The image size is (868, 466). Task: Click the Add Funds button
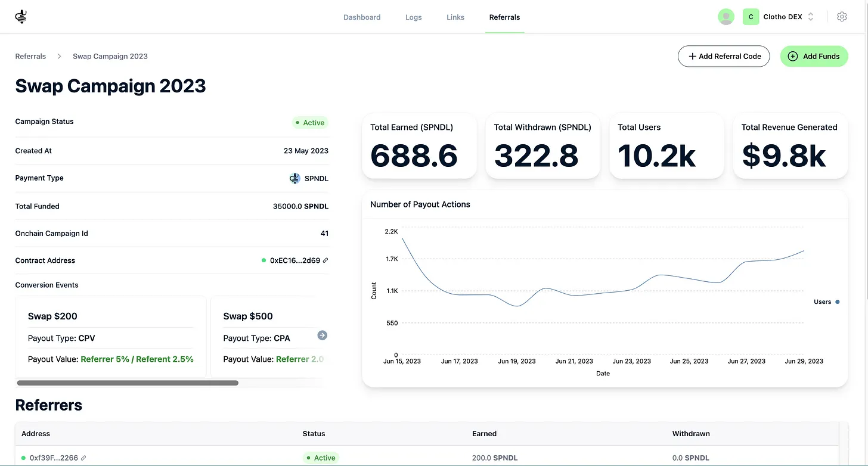click(x=814, y=56)
